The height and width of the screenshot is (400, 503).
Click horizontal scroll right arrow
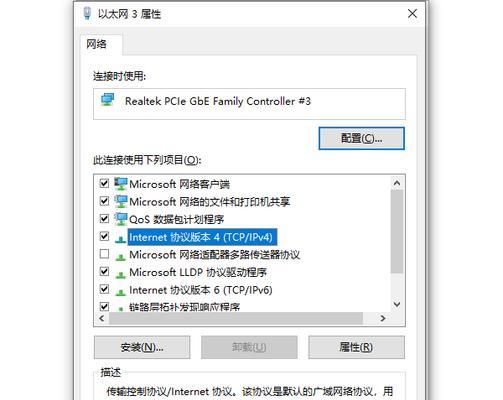(x=383, y=318)
